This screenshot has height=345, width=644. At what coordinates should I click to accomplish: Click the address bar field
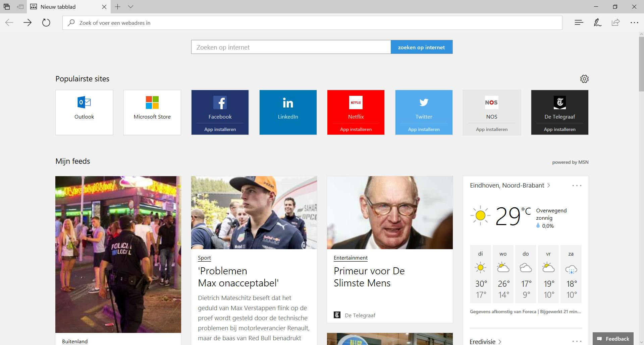312,23
